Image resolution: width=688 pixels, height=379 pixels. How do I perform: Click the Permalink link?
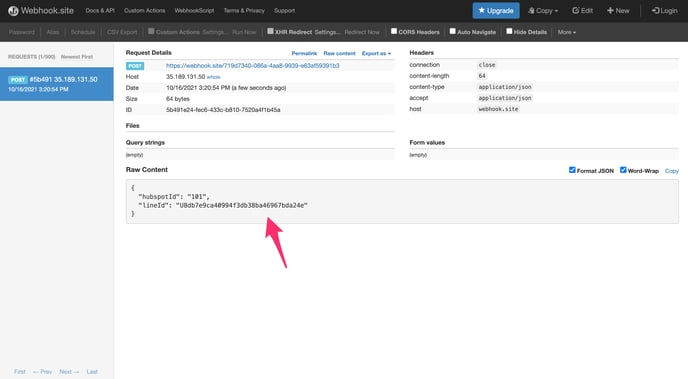304,53
